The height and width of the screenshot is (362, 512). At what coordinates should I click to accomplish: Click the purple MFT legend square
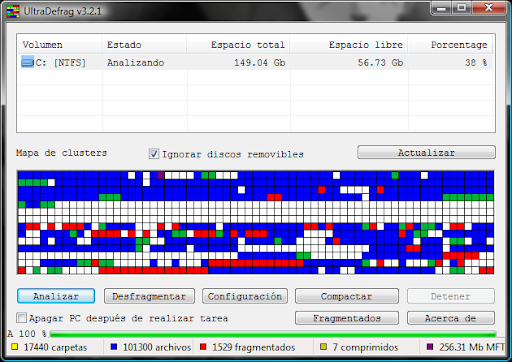click(430, 347)
